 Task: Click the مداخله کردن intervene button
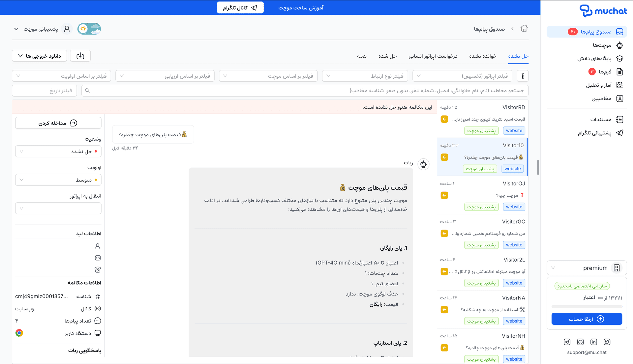[58, 123]
